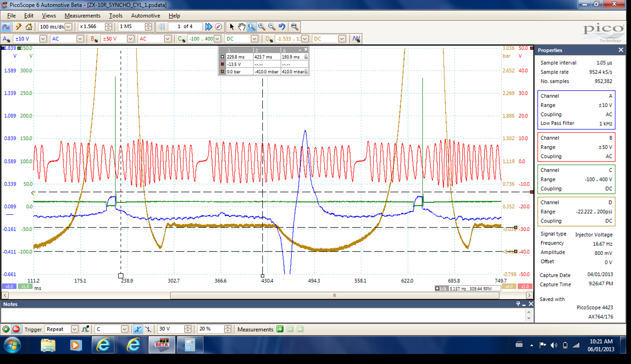Select the zoom window magnifier tool
631x364 pixels.
tap(252, 27)
